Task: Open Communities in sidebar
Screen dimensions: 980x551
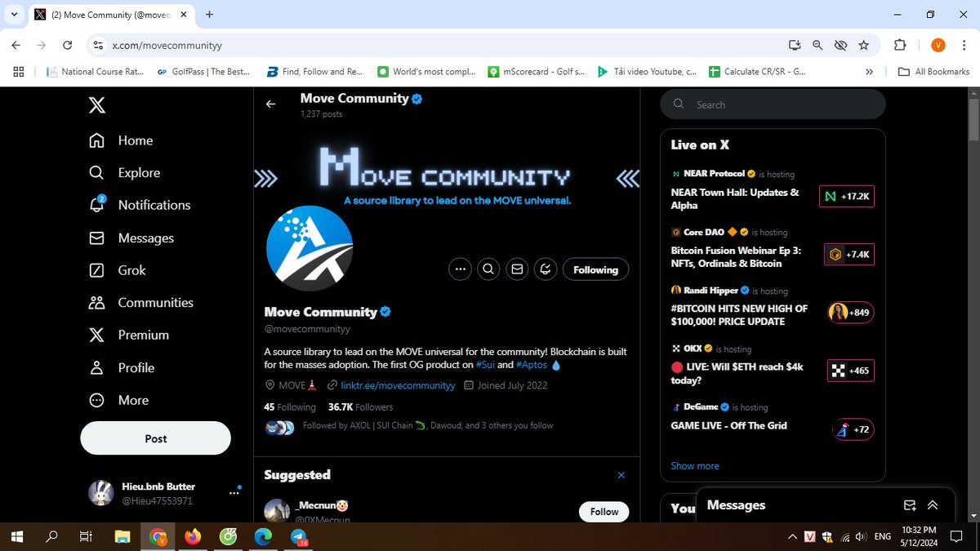Action: pyautogui.click(x=140, y=303)
